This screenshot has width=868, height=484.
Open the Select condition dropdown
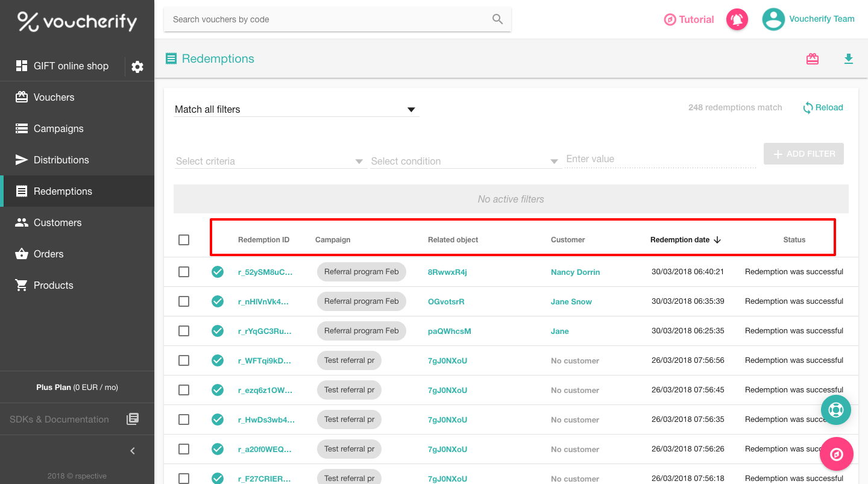(x=465, y=161)
